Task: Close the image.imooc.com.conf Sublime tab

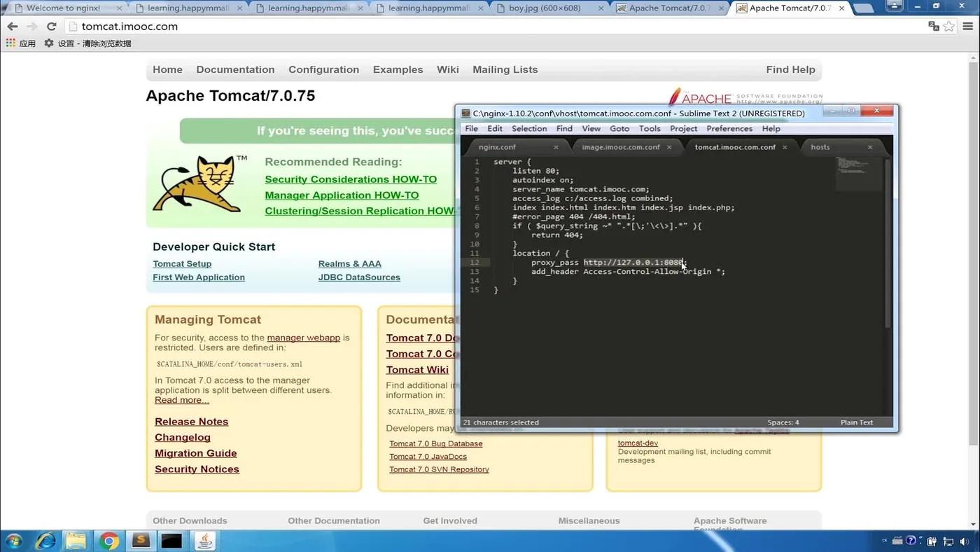Action: coord(669,147)
